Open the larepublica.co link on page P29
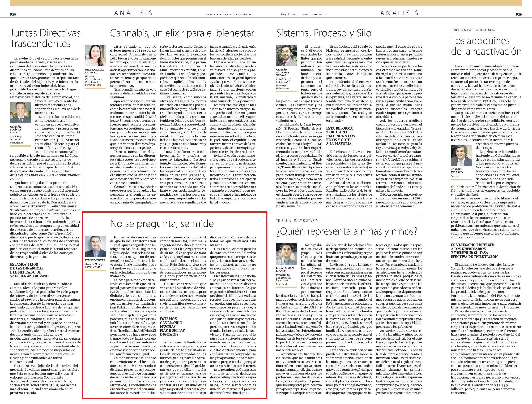Image resolution: width=532 pixels, height=404 pixels. click(289, 14)
